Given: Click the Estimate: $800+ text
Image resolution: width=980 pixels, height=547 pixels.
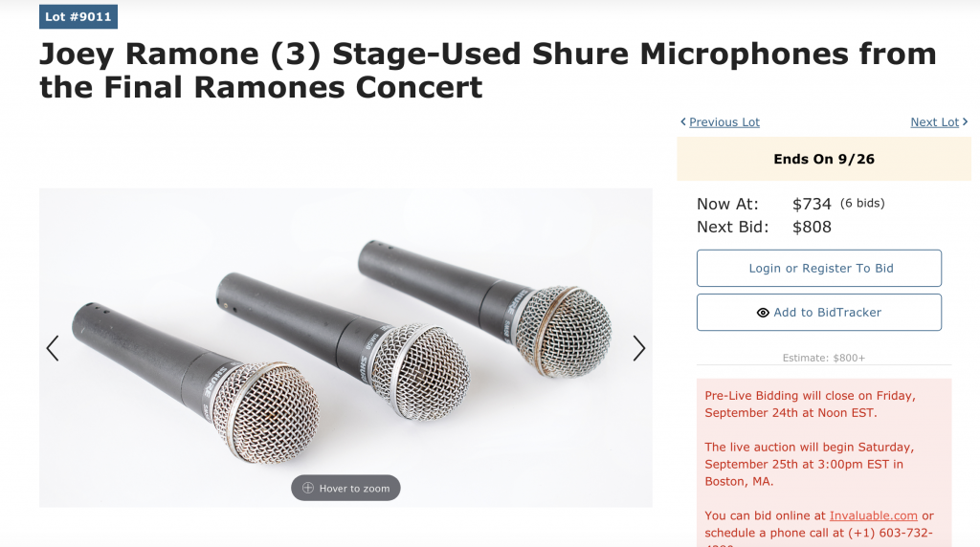Looking at the screenshot, I should [824, 358].
